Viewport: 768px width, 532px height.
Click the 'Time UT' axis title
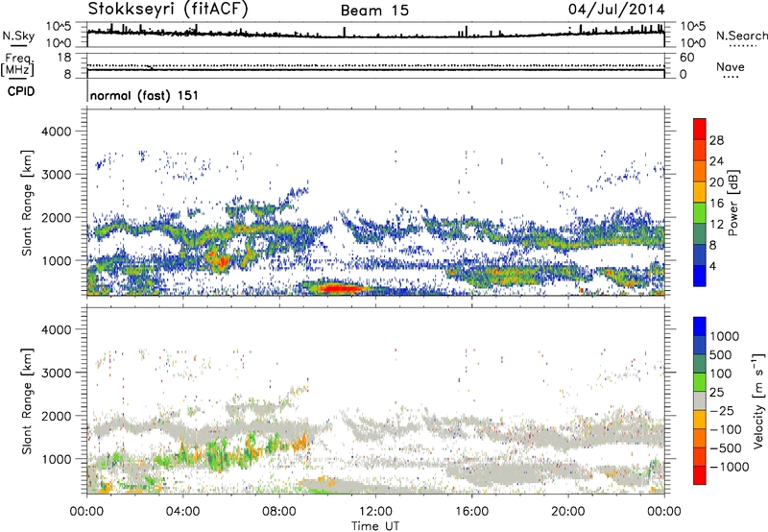375,526
